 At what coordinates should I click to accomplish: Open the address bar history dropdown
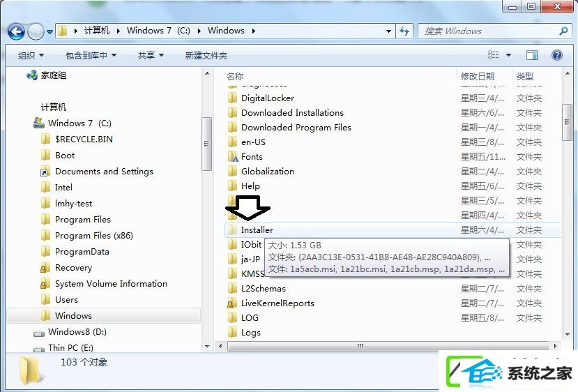click(x=388, y=31)
